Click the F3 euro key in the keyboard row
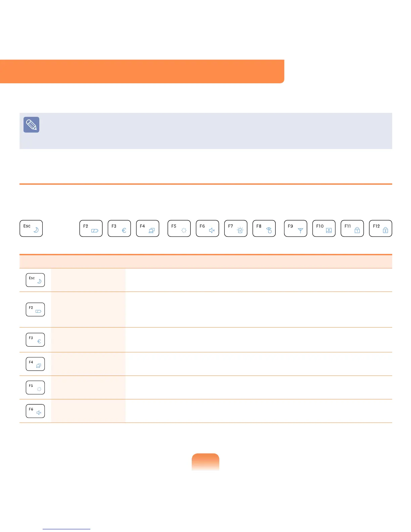The height and width of the screenshot is (532, 411). [x=119, y=228]
